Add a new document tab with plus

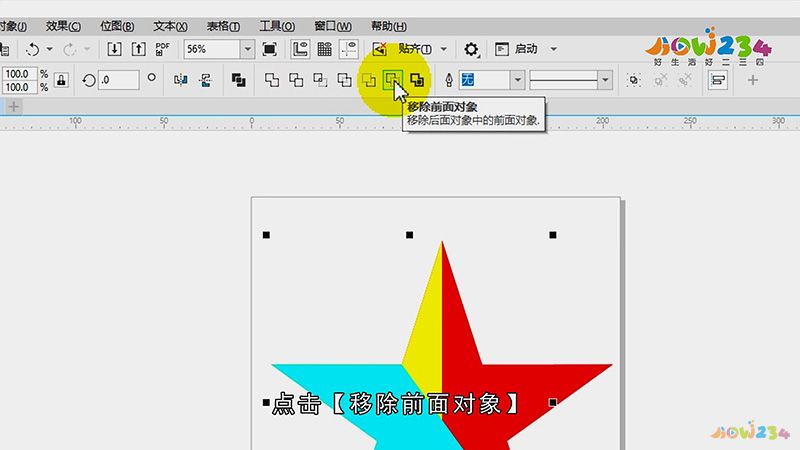[14, 107]
